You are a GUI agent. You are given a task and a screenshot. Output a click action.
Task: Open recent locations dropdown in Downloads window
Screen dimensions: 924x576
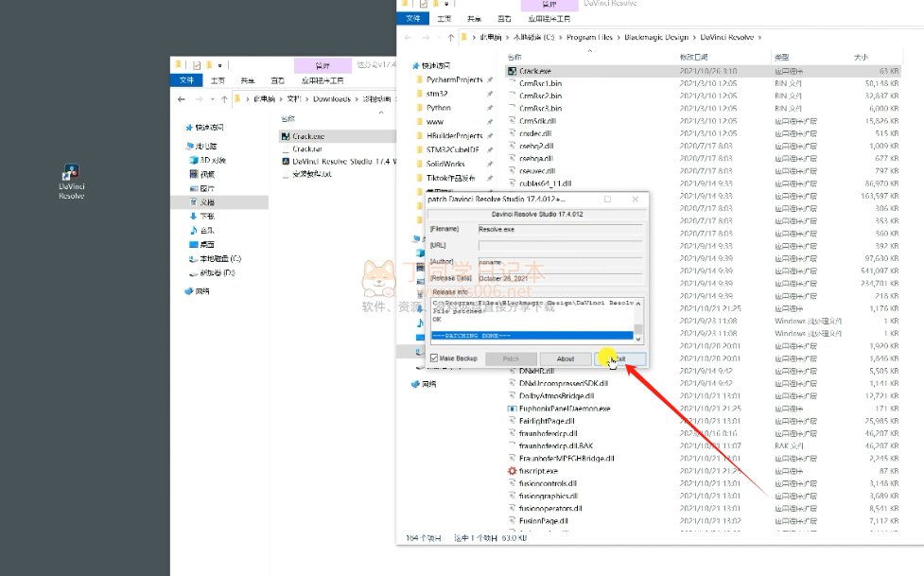click(x=213, y=99)
